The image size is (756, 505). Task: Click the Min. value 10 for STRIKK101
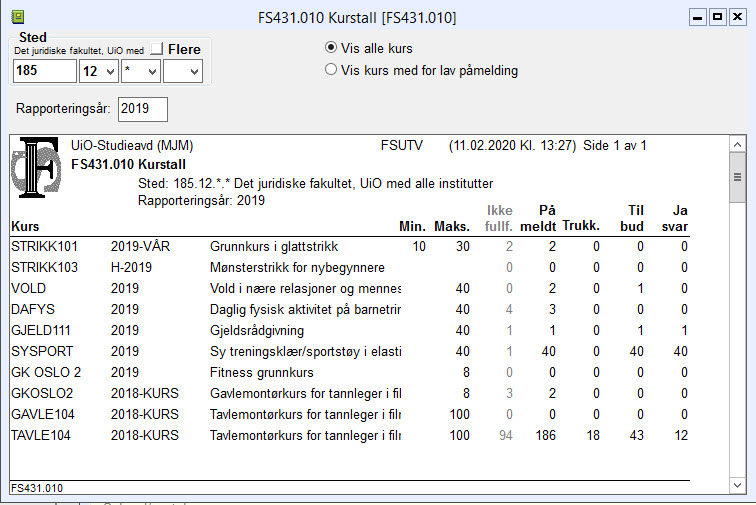[418, 246]
